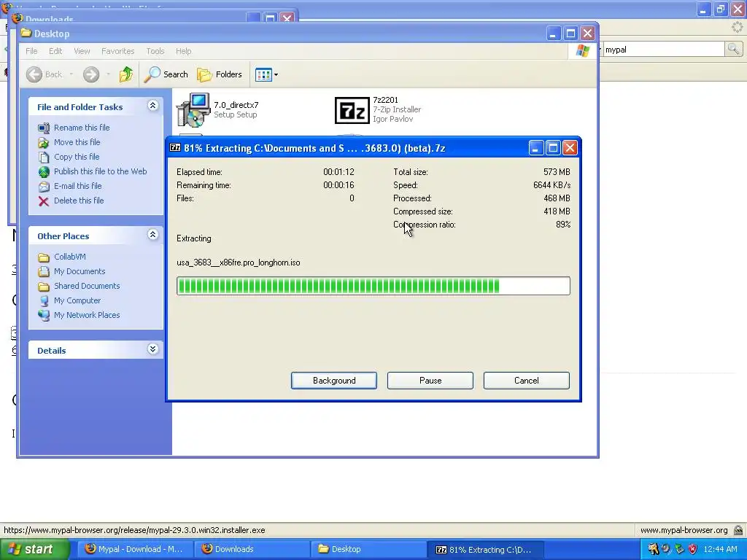Click the CollabVM folder icon
This screenshot has height=560, width=747.
(43, 257)
